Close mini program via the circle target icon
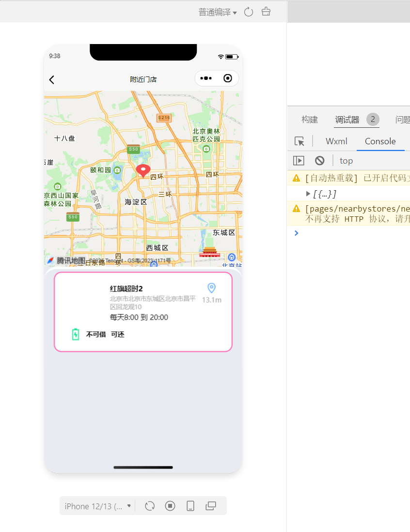The width and height of the screenshot is (410, 532). tap(228, 78)
